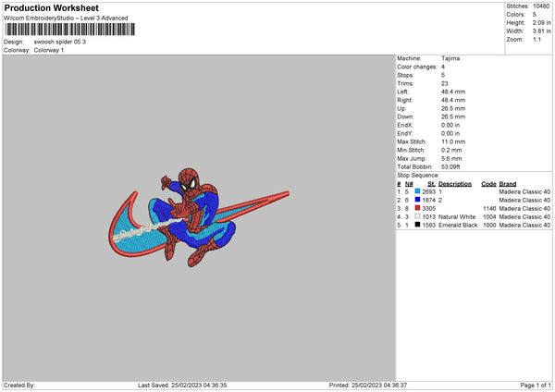
Task: Click the Natural White thread swatch
Action: click(x=417, y=216)
